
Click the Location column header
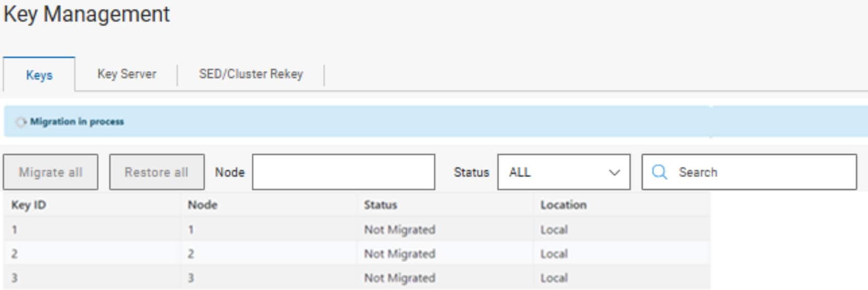pos(564,205)
